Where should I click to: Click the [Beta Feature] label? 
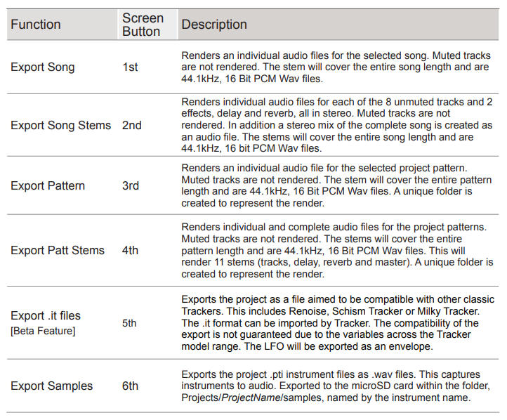pos(43,331)
